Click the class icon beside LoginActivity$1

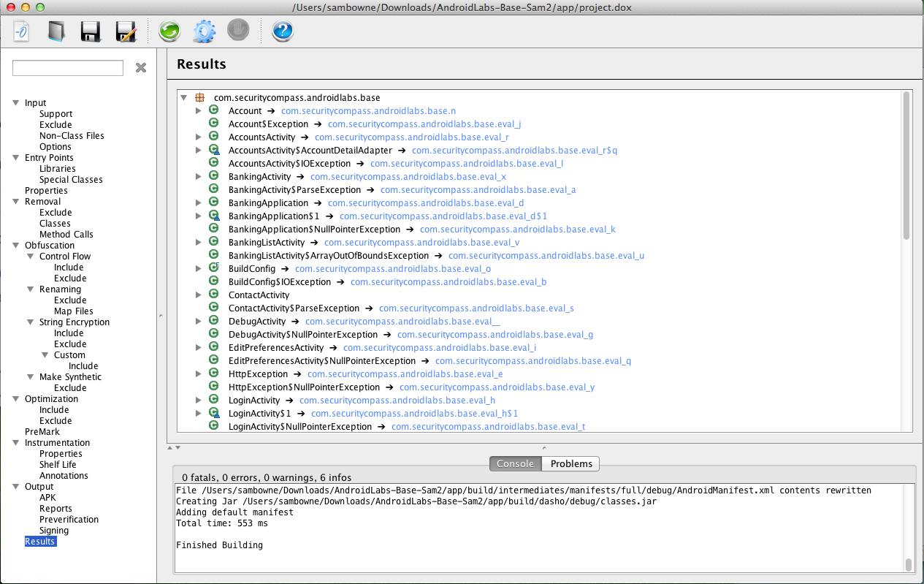[x=214, y=413]
